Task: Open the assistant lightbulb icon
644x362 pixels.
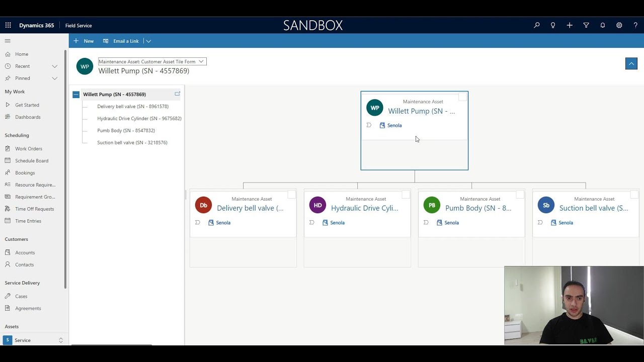Action: (x=553, y=25)
